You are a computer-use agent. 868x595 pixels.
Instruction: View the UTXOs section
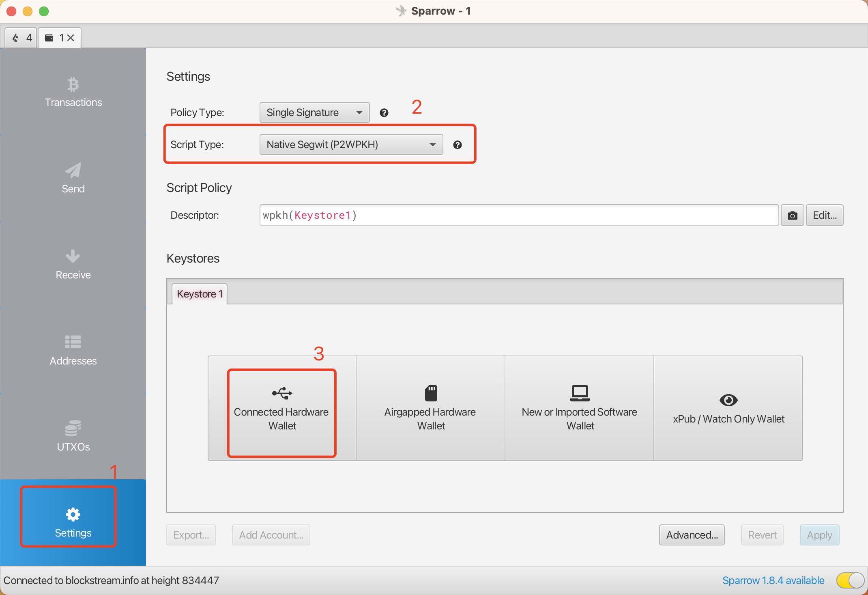[73, 437]
